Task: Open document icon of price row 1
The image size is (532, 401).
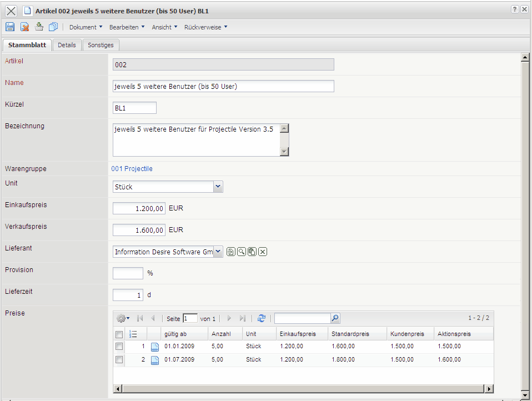Action: 155,347
